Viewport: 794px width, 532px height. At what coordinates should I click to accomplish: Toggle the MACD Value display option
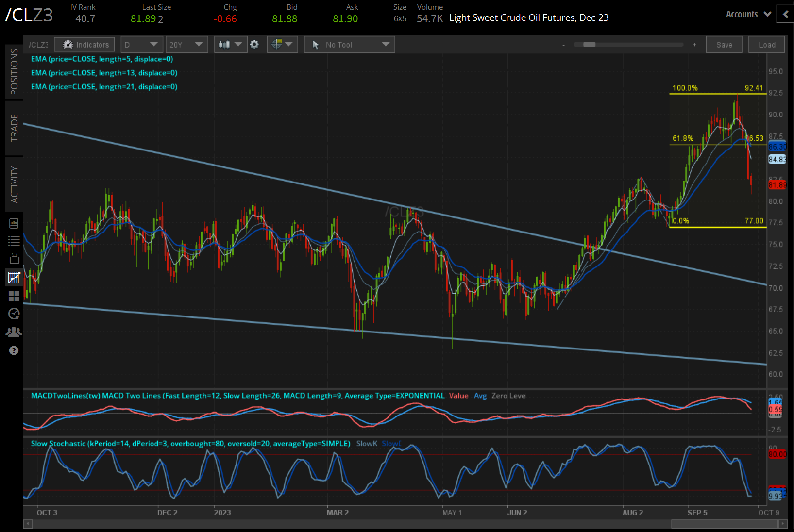click(458, 396)
